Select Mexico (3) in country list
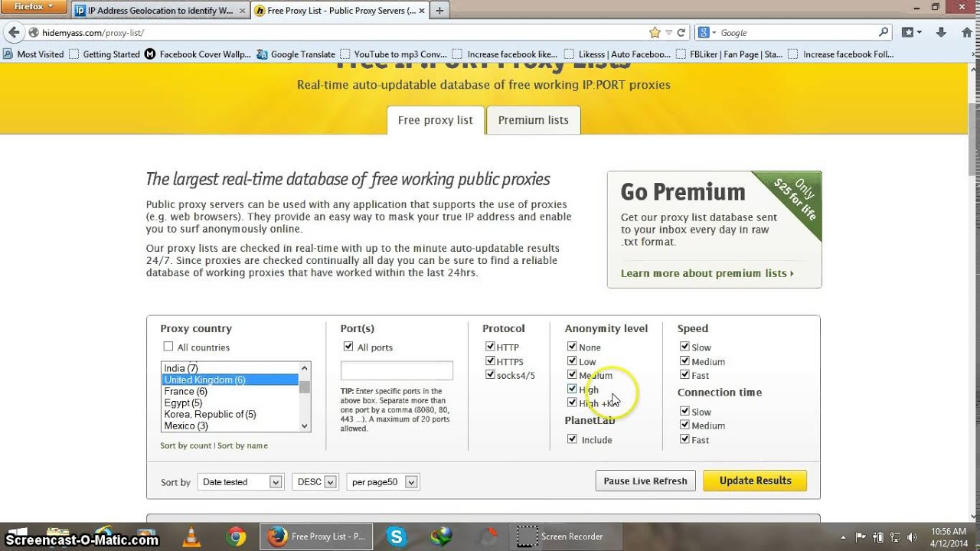The height and width of the screenshot is (551, 980). (x=230, y=425)
